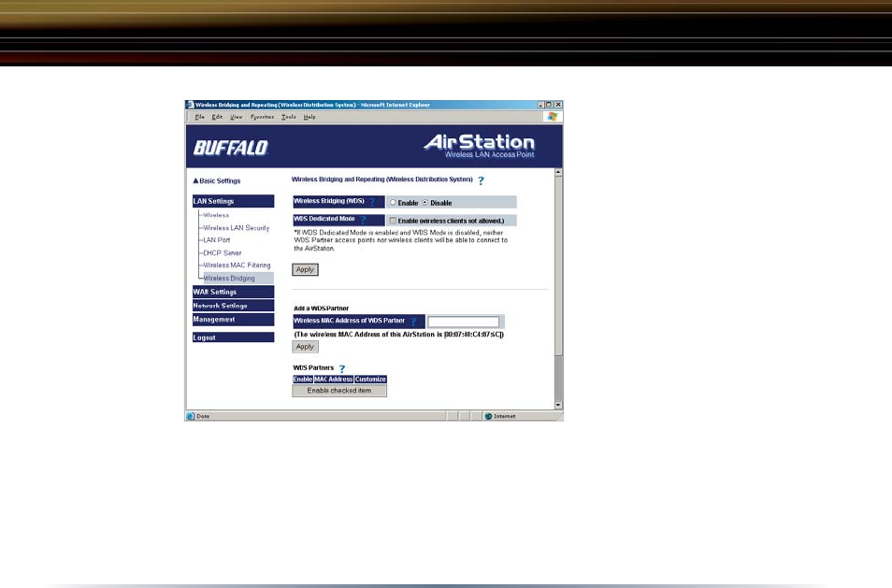
Task: Click the Internet zone globe icon in status bar
Action: [488, 416]
